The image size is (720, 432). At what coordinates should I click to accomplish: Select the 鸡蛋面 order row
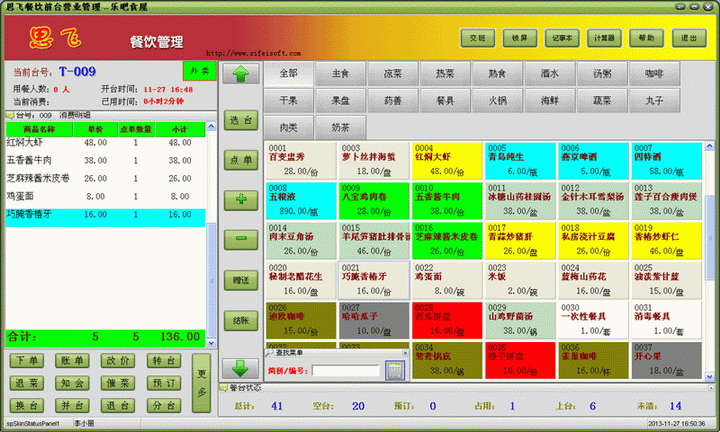106,196
